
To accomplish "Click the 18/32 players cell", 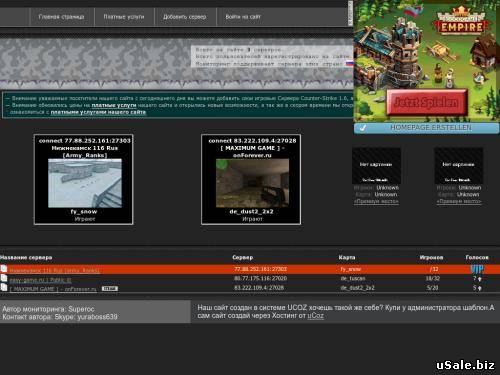I will tap(433, 278).
